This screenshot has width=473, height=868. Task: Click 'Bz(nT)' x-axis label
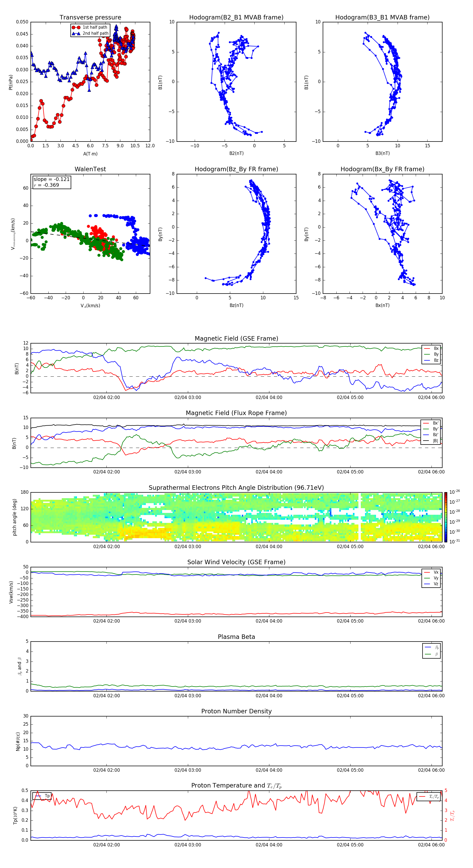236,305
